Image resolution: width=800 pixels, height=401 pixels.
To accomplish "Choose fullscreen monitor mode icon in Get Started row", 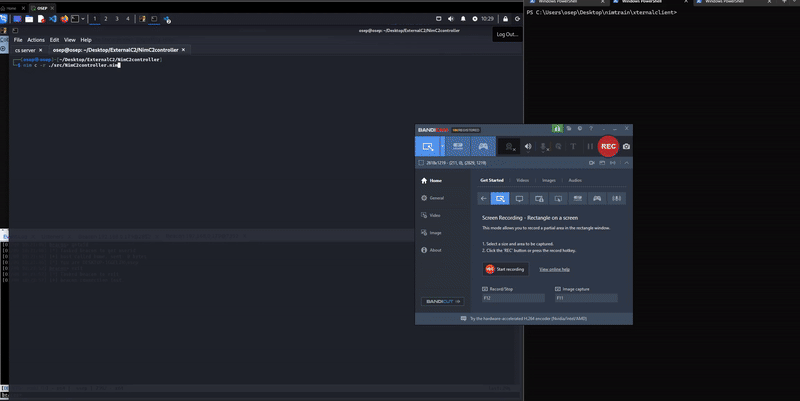I will [520, 198].
